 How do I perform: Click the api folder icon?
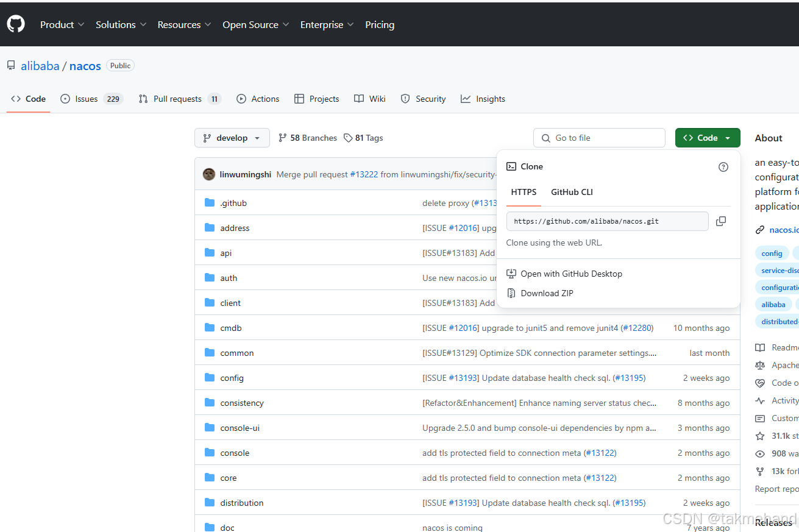pos(210,253)
